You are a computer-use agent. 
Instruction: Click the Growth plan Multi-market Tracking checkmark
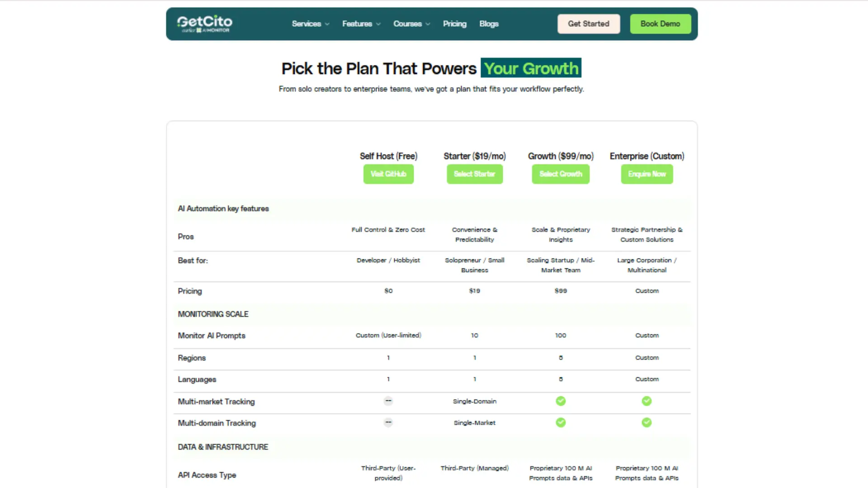pos(561,401)
